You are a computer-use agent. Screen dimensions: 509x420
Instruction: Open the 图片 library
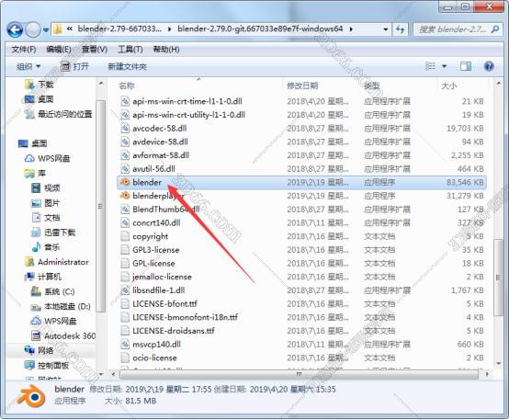click(x=45, y=203)
